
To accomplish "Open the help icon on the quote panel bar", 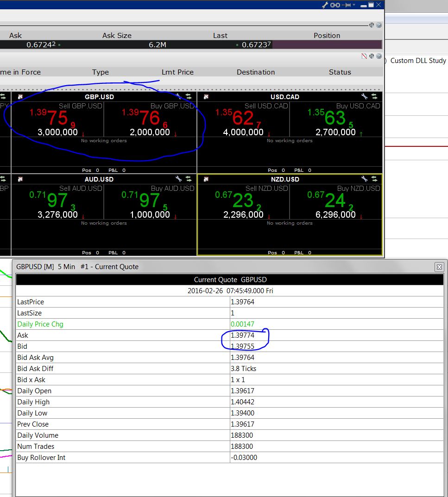I will pyautogui.click(x=379, y=25).
